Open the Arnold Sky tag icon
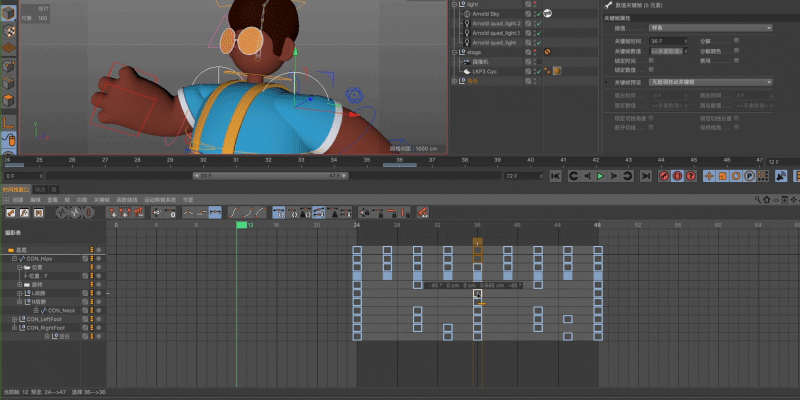This screenshot has height=400, width=800. (x=547, y=14)
